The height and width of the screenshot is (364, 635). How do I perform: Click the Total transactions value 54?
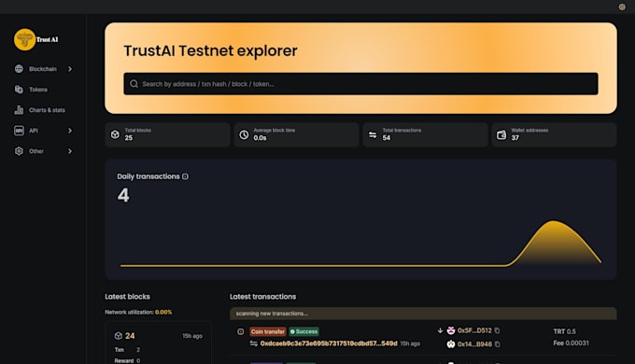tap(387, 138)
